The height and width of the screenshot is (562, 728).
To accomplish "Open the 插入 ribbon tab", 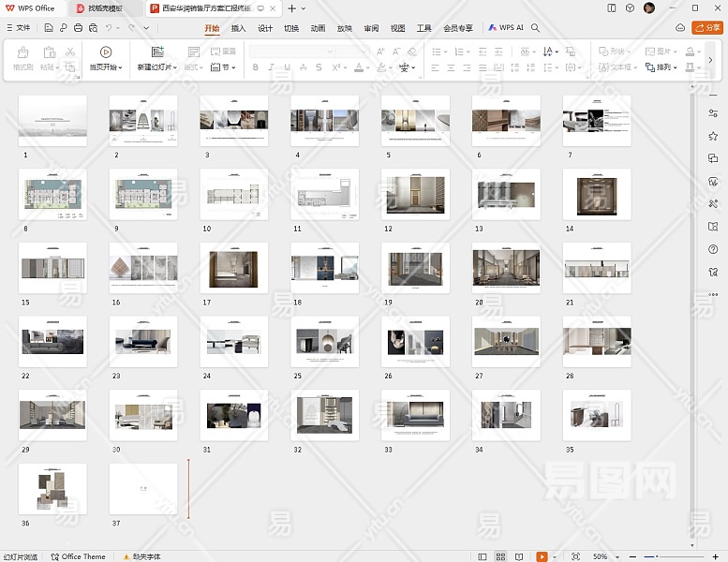I will tap(239, 28).
